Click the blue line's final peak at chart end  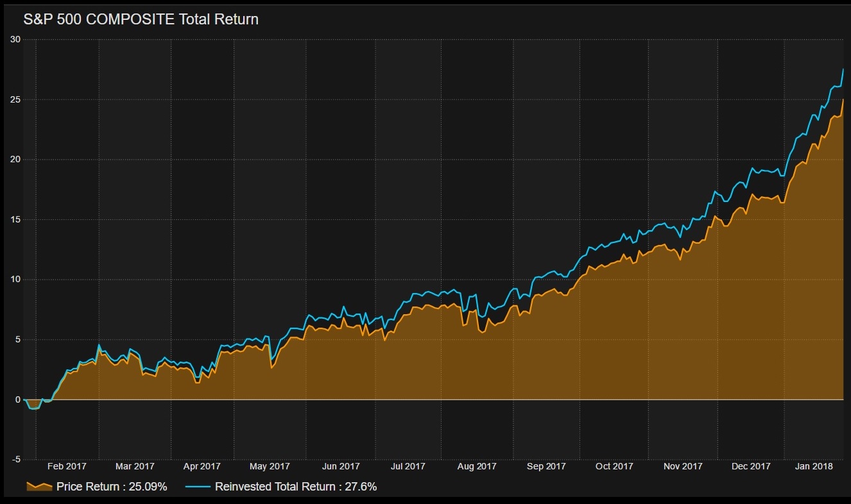tap(843, 69)
